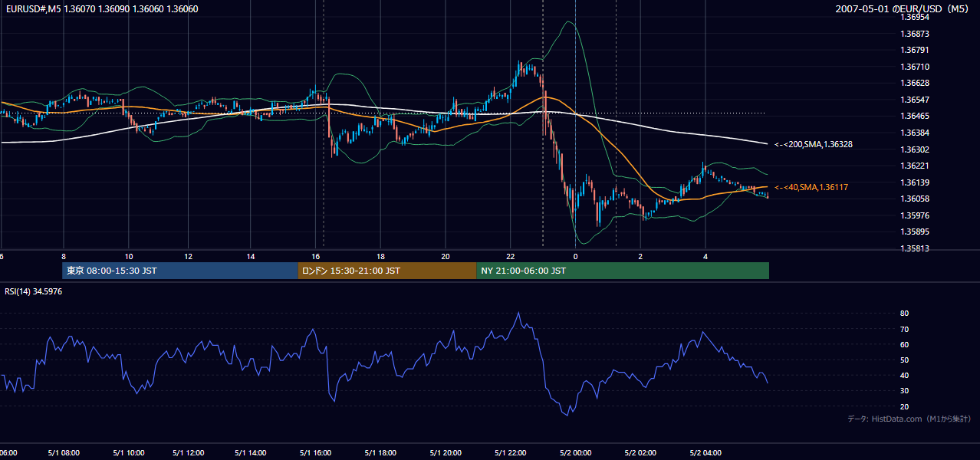Viewport: 980px width, 460px height.
Task: Click RSI scale value 80
Action: [905, 314]
